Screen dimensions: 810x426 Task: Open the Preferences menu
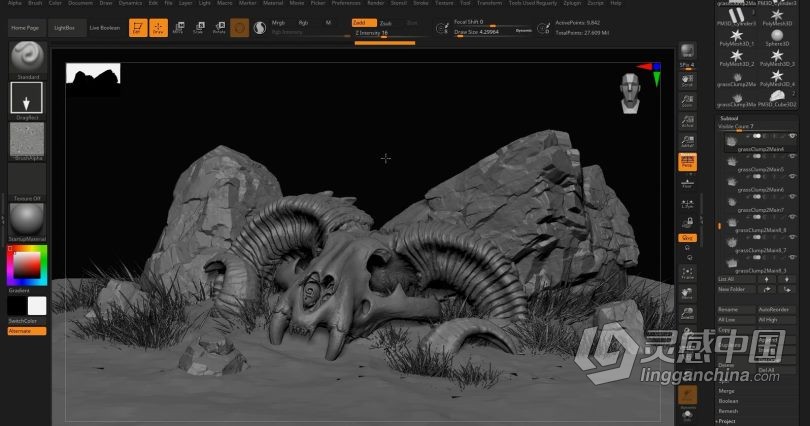pos(346,3)
